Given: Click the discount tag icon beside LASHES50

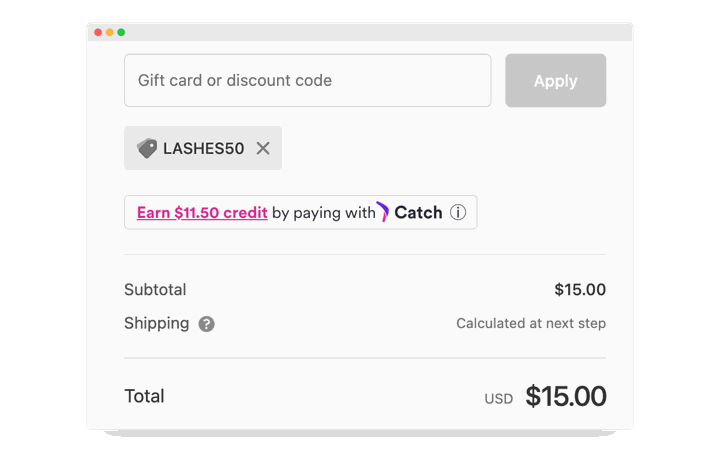Looking at the screenshot, I should 147,148.
